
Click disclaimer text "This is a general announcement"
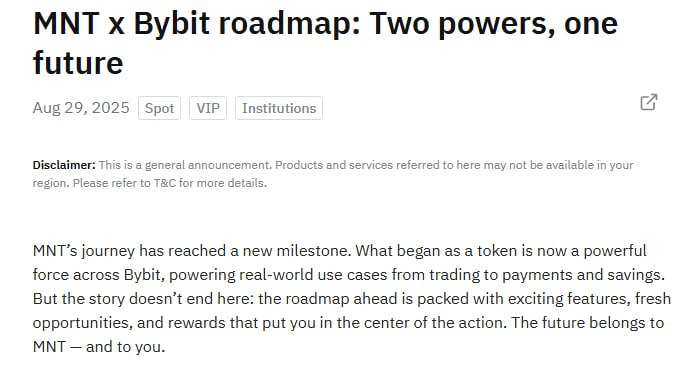(x=185, y=165)
